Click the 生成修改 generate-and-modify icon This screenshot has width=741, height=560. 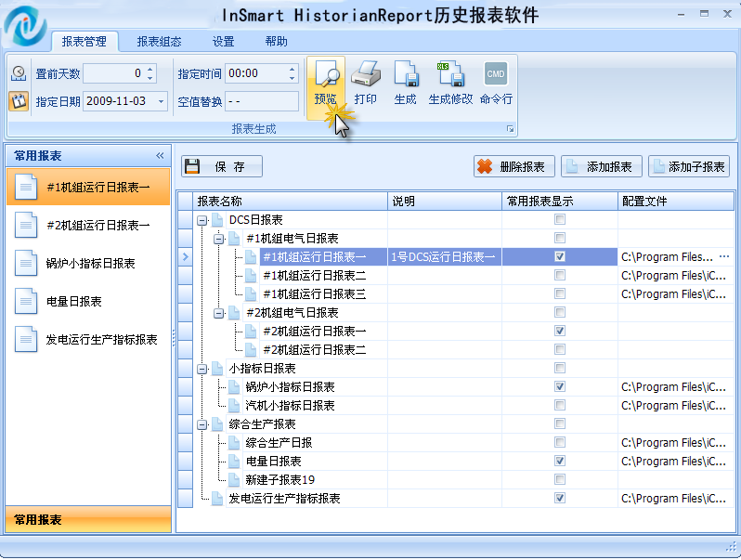tap(449, 74)
